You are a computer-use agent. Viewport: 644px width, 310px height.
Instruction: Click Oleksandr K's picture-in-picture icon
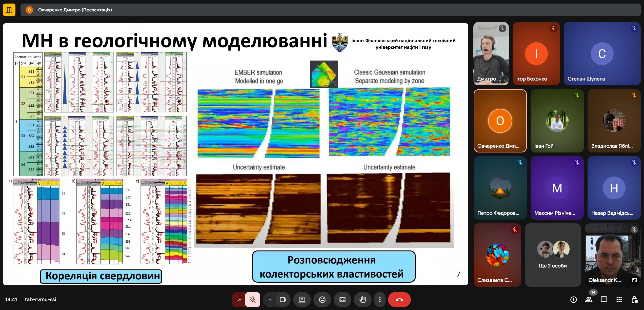634,280
